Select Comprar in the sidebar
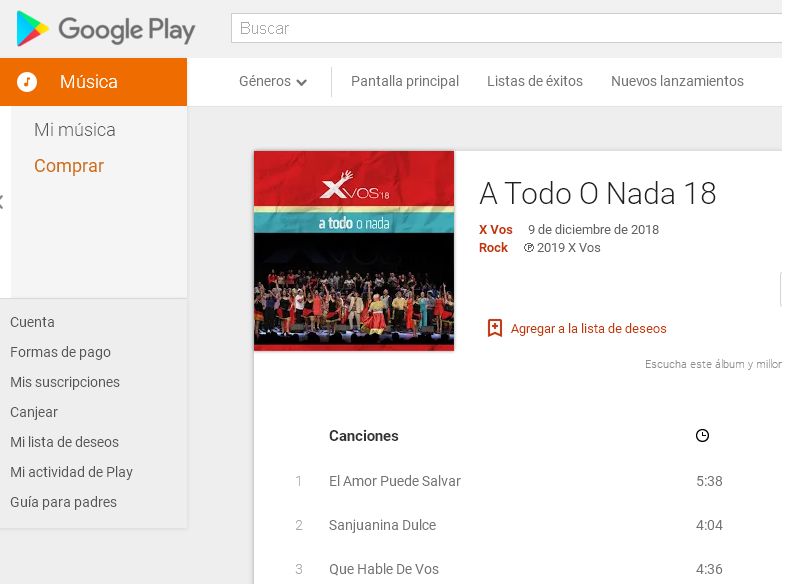This screenshot has width=796, height=584. pyautogui.click(x=69, y=166)
